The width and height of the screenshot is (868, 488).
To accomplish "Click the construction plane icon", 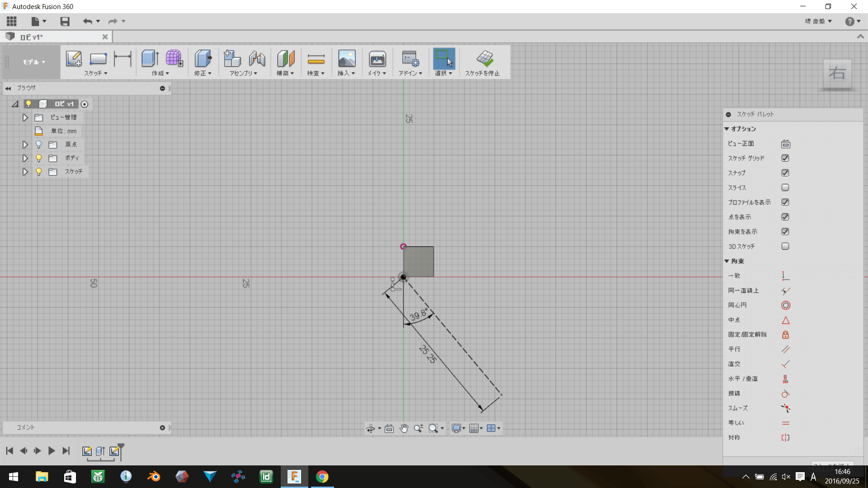I will coord(286,59).
